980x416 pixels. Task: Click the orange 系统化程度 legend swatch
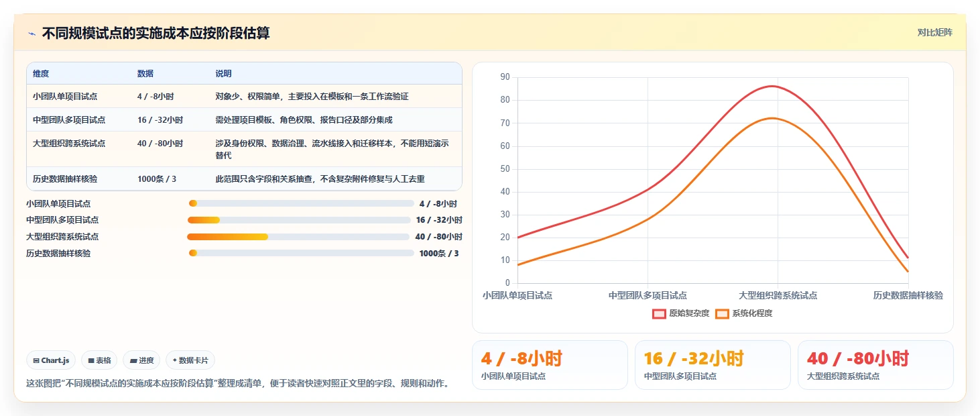722,313
